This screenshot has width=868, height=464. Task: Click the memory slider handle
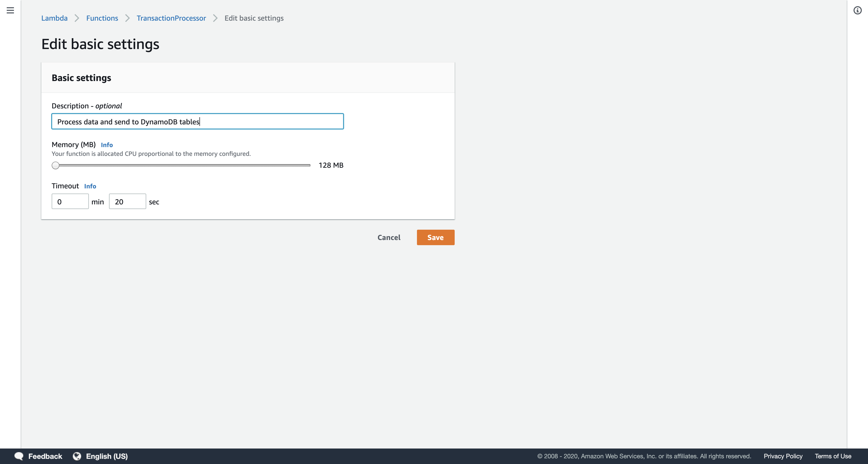pyautogui.click(x=56, y=165)
